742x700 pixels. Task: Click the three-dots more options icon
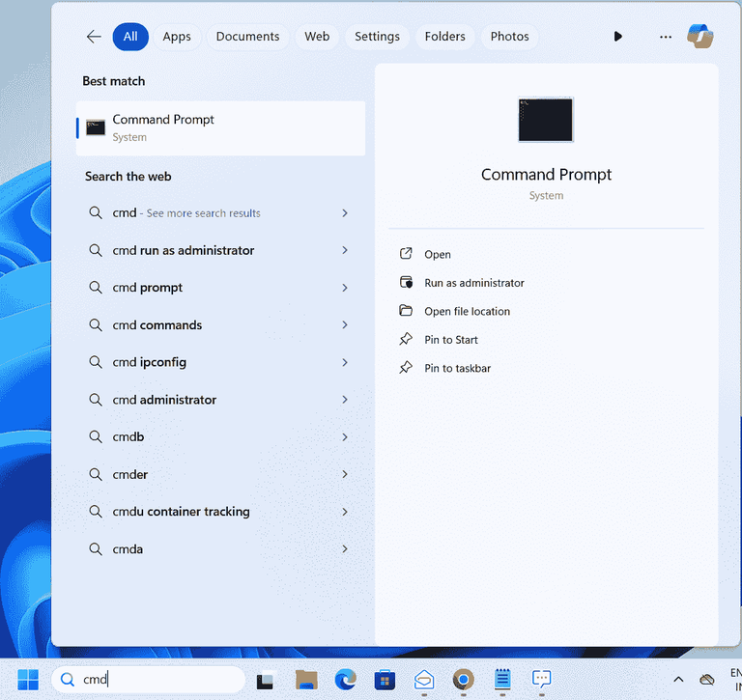pyautogui.click(x=665, y=37)
